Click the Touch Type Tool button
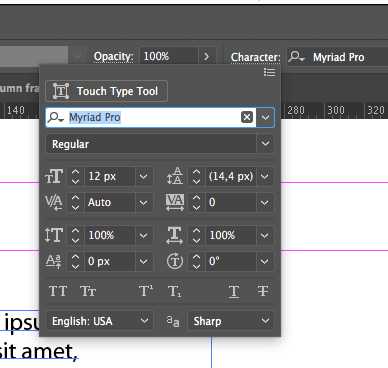Viewport: 388px width, 368px height. click(106, 91)
